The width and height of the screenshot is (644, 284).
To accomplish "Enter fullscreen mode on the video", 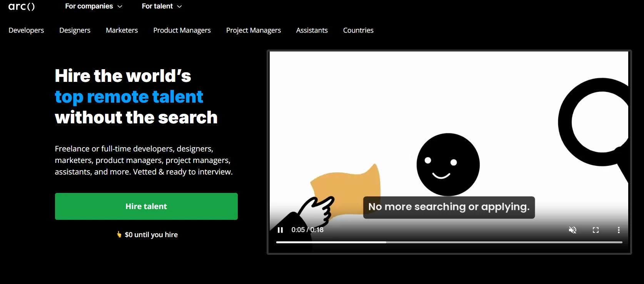I will [596, 230].
